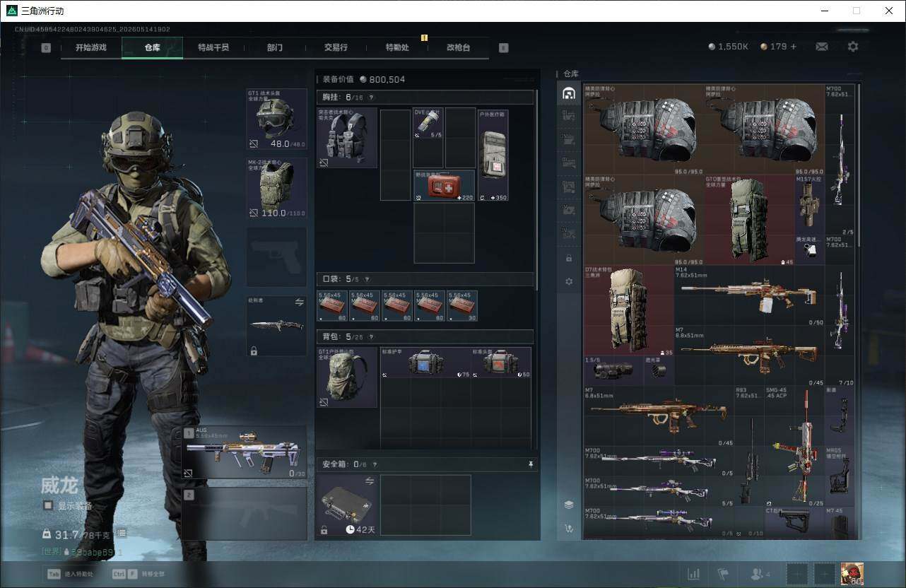This screenshot has height=588, width=906.
Task: Go to the 交易行 tab
Action: point(336,47)
